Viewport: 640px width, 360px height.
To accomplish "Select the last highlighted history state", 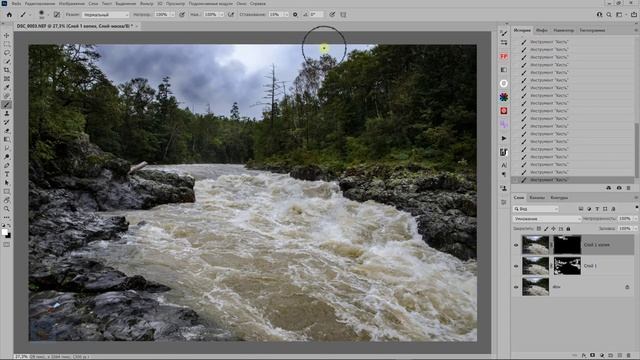I will 573,180.
